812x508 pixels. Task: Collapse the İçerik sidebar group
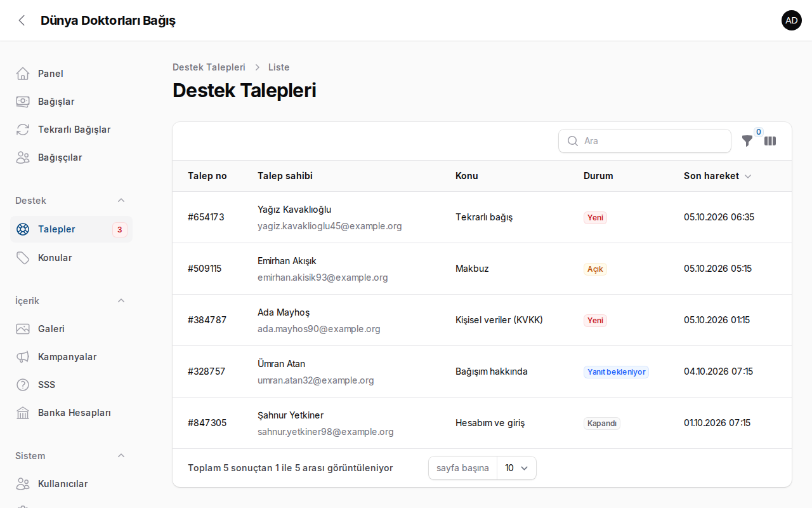tap(121, 301)
